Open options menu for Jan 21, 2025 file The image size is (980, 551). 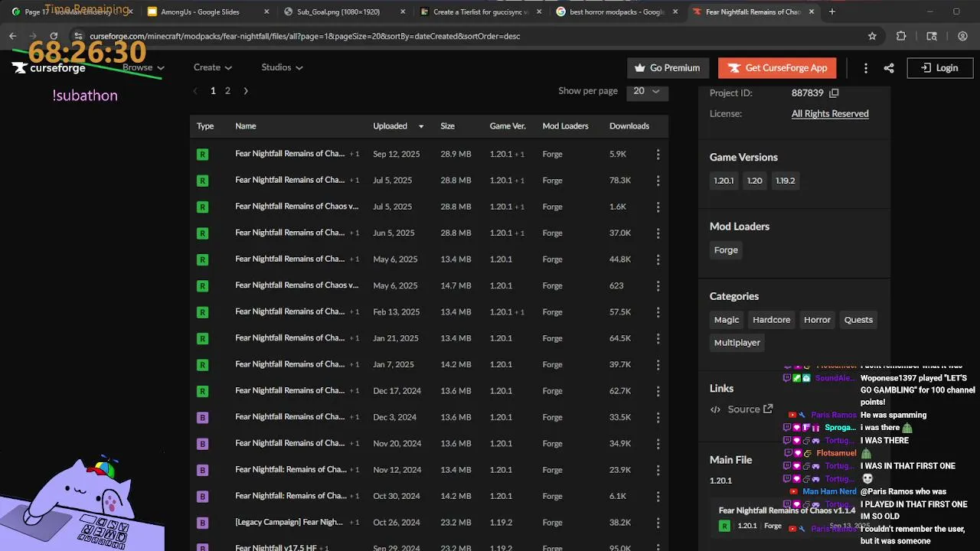pyautogui.click(x=658, y=338)
